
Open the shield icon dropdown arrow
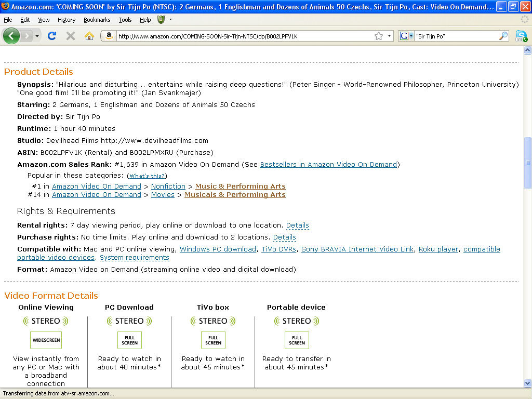[170, 20]
